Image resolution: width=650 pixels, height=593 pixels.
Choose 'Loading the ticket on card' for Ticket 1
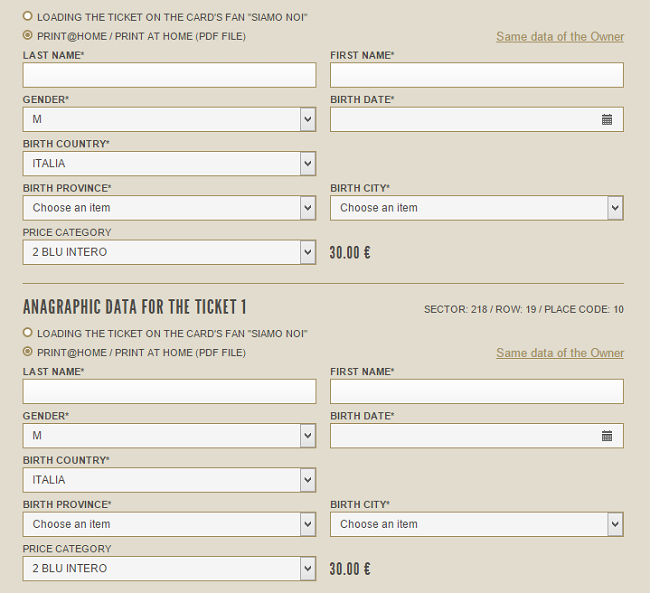pos(27,333)
